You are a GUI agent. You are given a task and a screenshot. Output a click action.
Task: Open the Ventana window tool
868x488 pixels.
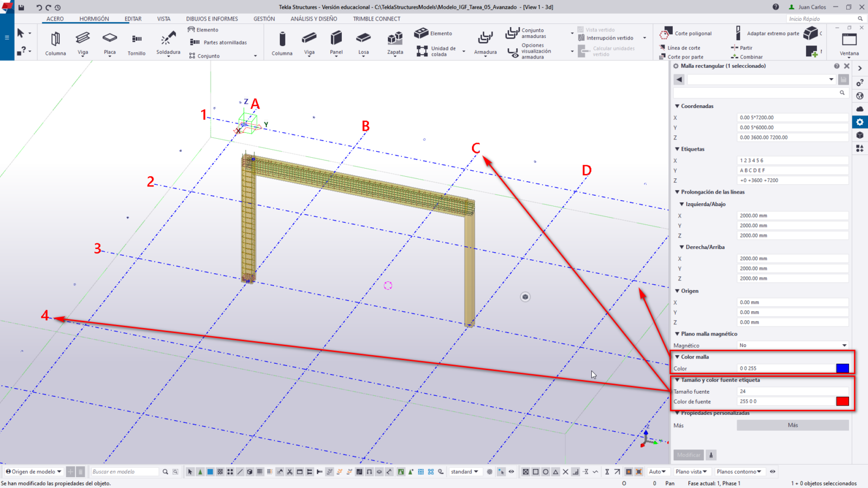[849, 43]
